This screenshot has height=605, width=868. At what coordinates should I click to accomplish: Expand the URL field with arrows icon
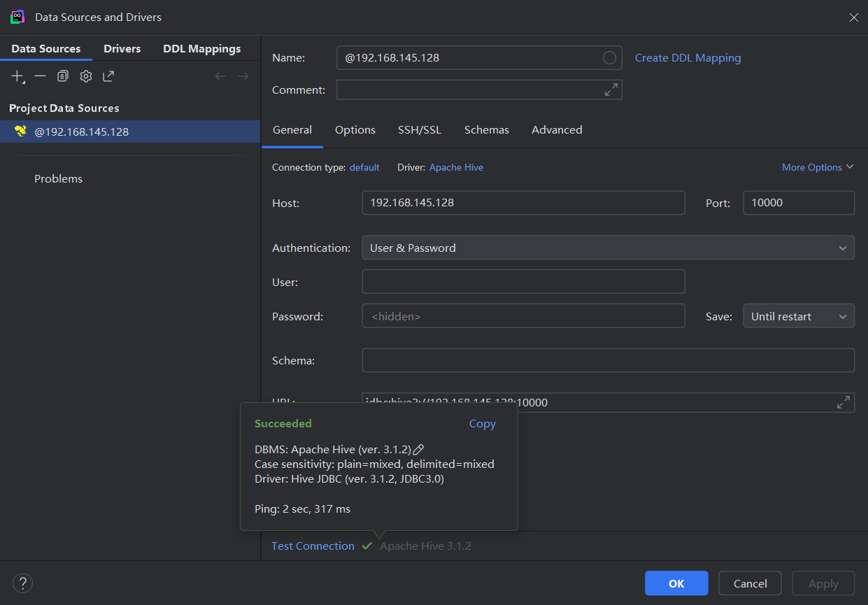click(x=844, y=402)
